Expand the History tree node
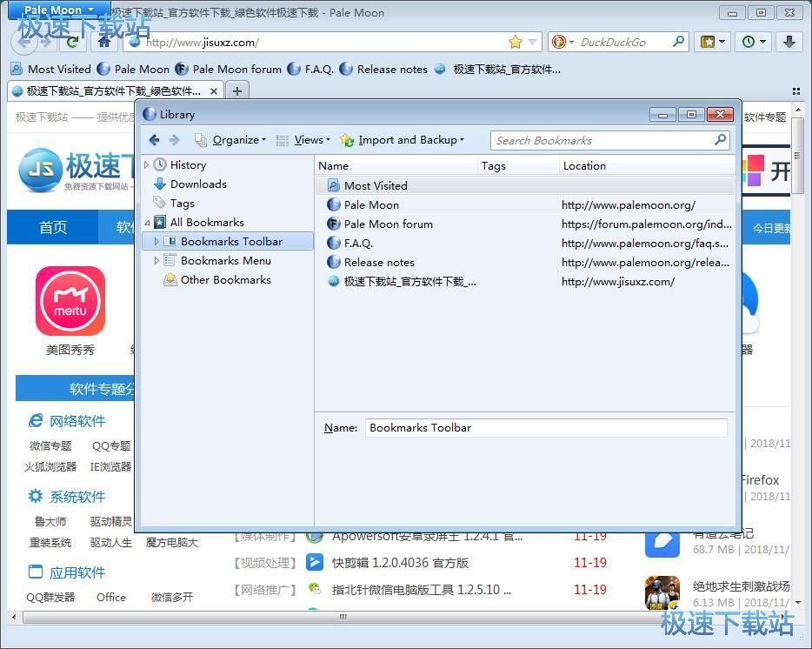Image resolution: width=812 pixels, height=649 pixels. [147, 164]
